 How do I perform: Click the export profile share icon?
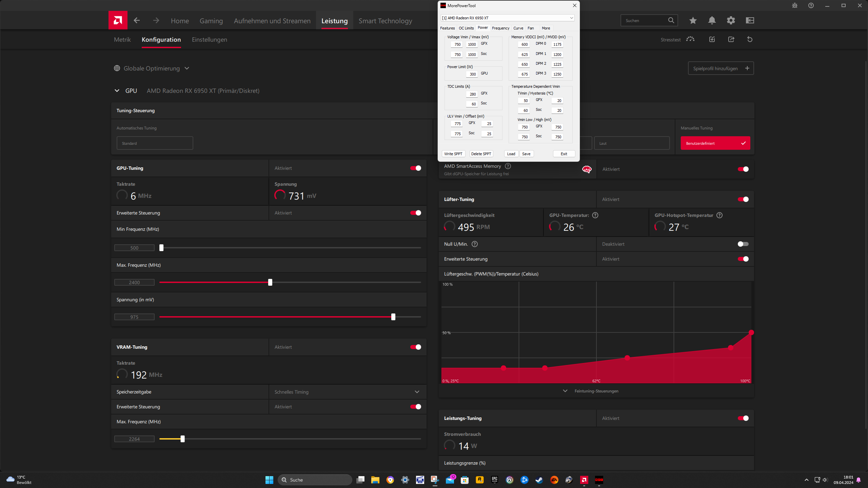pyautogui.click(x=731, y=39)
